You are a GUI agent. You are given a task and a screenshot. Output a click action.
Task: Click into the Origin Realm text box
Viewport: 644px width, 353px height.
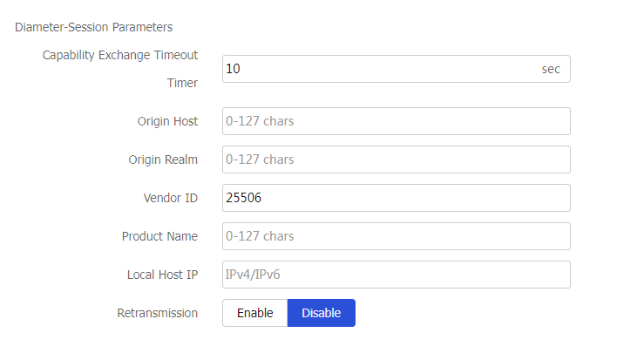tap(396, 160)
